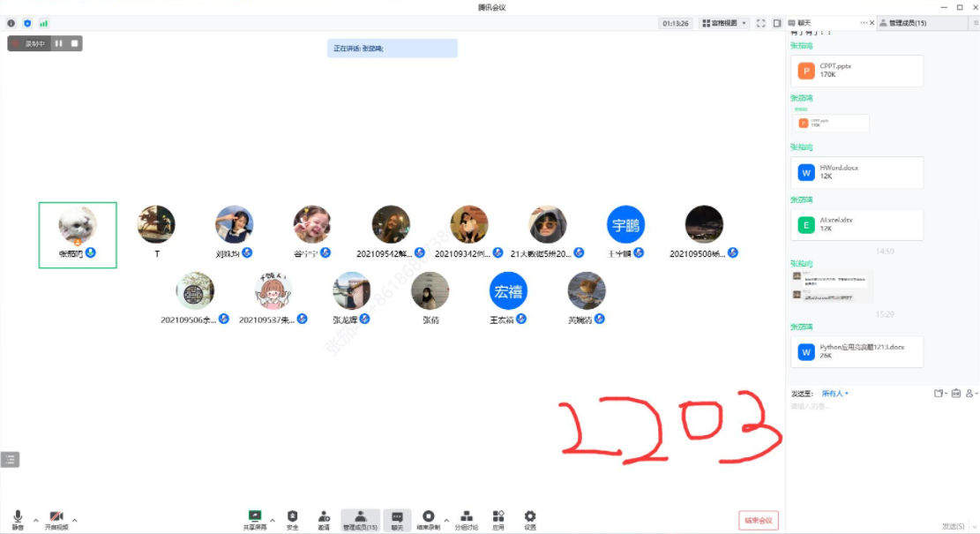
Task: Toggle the side panel layout icon
Action: [777, 23]
